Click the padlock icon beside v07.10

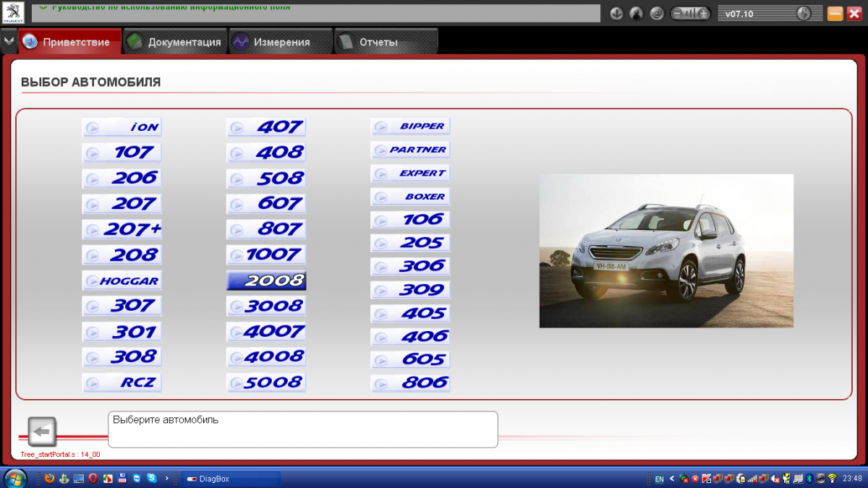point(804,14)
